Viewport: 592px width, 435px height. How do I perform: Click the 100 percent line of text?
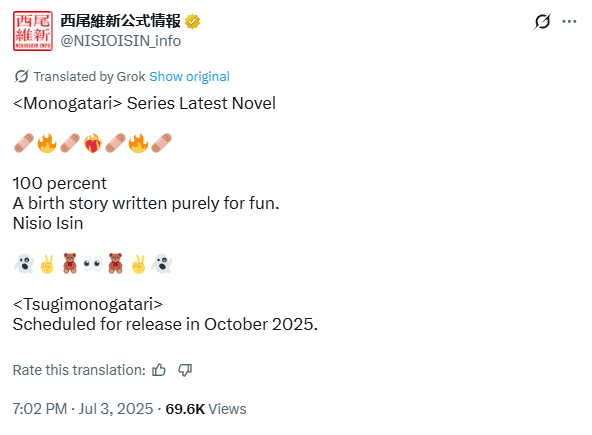[60, 184]
